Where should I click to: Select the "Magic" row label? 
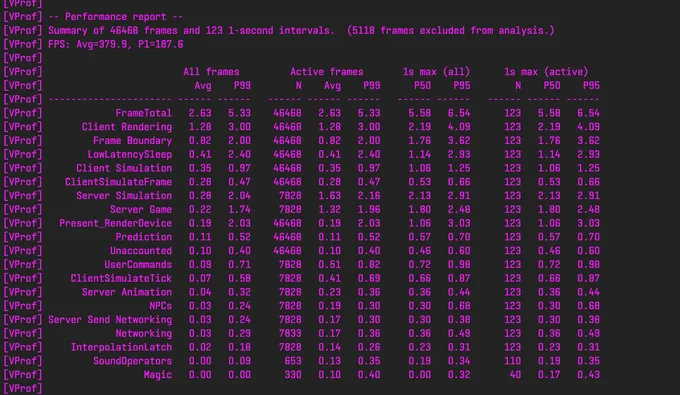[158, 375]
